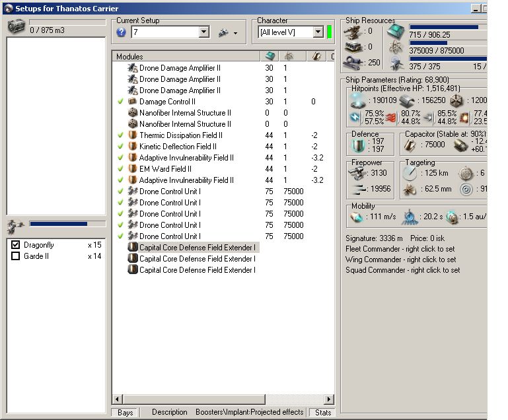Image resolution: width=508 pixels, height=420 pixels.
Task: Toggle the first Adaptive Invulnerability Field II
Action: pos(120,158)
